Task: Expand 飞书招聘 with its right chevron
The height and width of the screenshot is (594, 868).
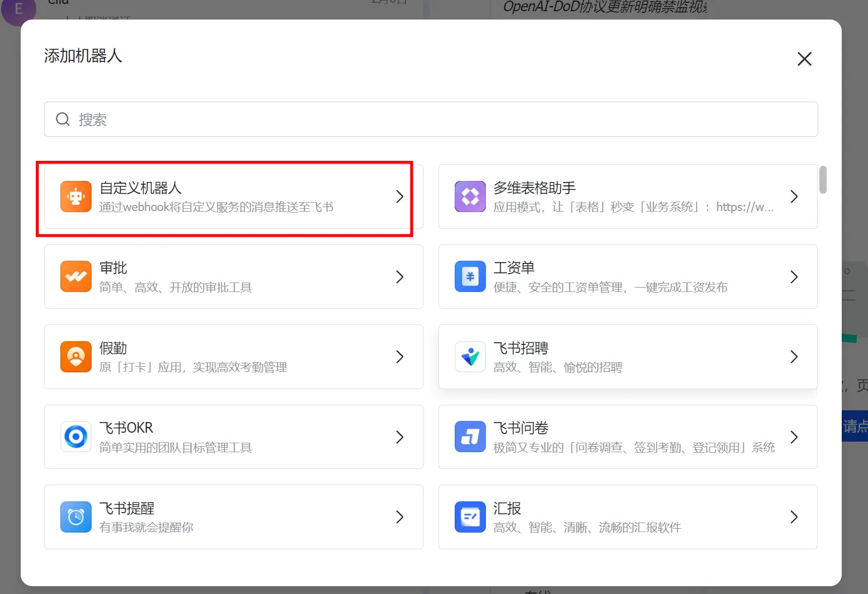Action: [794, 357]
